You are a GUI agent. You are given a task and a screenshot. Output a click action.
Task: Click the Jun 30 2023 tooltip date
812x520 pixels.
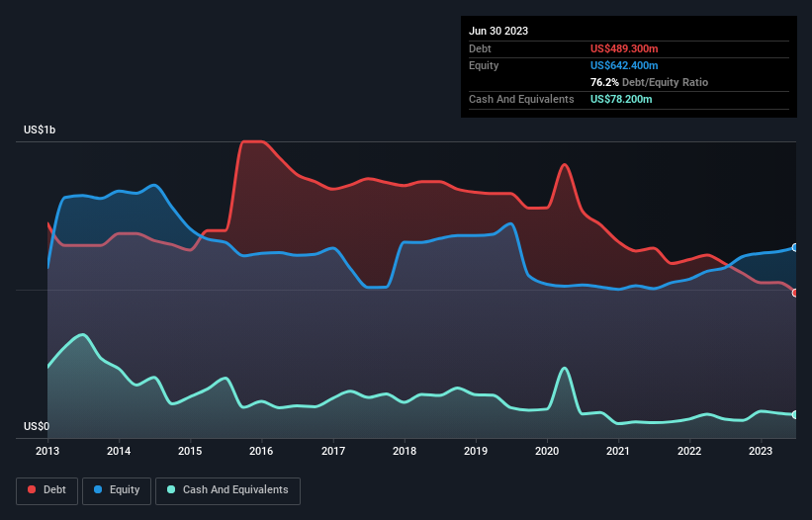[x=498, y=31]
